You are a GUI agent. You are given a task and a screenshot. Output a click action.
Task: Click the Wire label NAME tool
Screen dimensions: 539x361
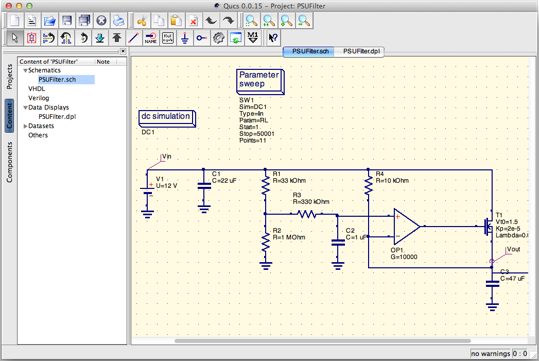(x=151, y=37)
